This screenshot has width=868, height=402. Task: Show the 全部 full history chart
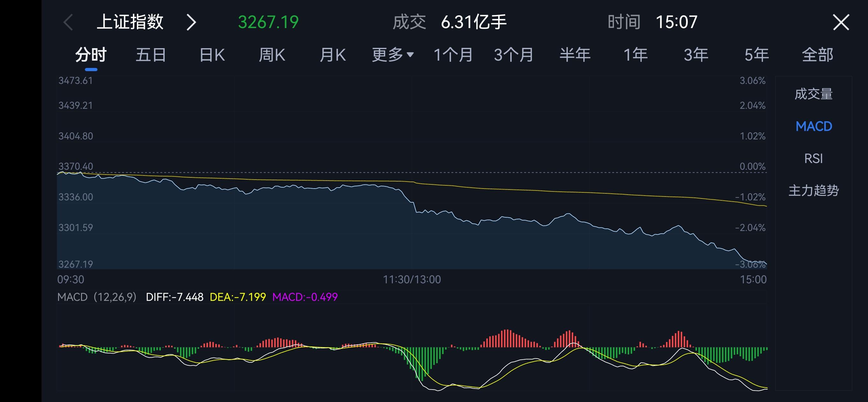tap(817, 55)
